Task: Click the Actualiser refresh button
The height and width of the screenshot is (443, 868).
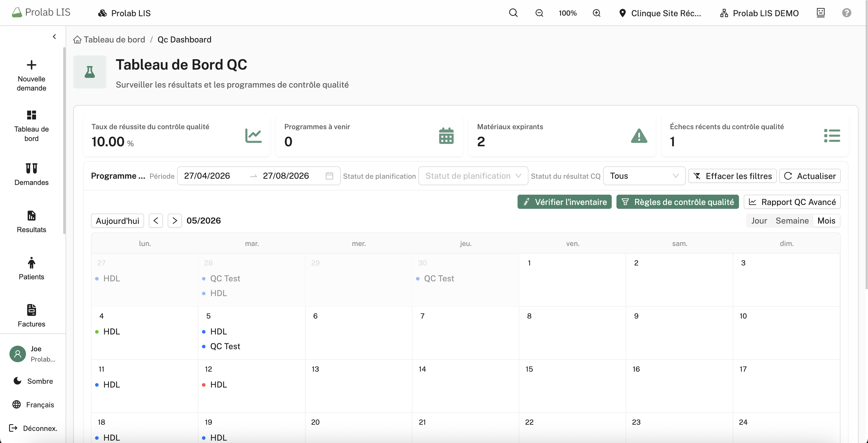Action: 810,176
